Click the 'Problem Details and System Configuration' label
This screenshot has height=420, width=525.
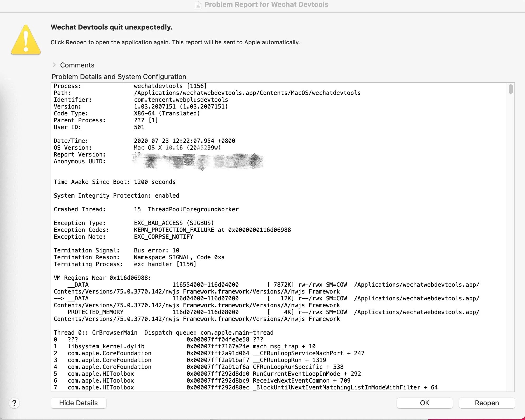point(119,77)
